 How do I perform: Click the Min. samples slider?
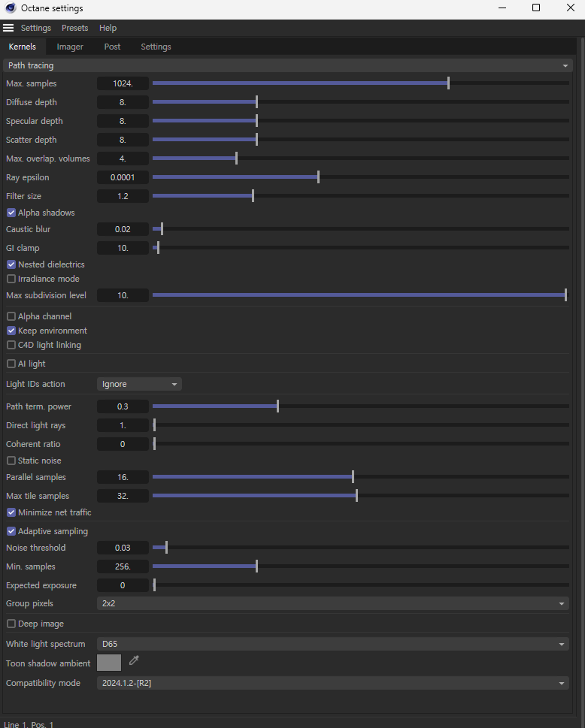(361, 566)
